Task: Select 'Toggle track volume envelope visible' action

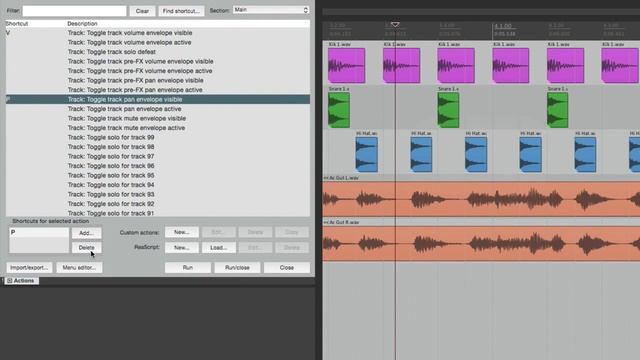Action: pos(158,33)
